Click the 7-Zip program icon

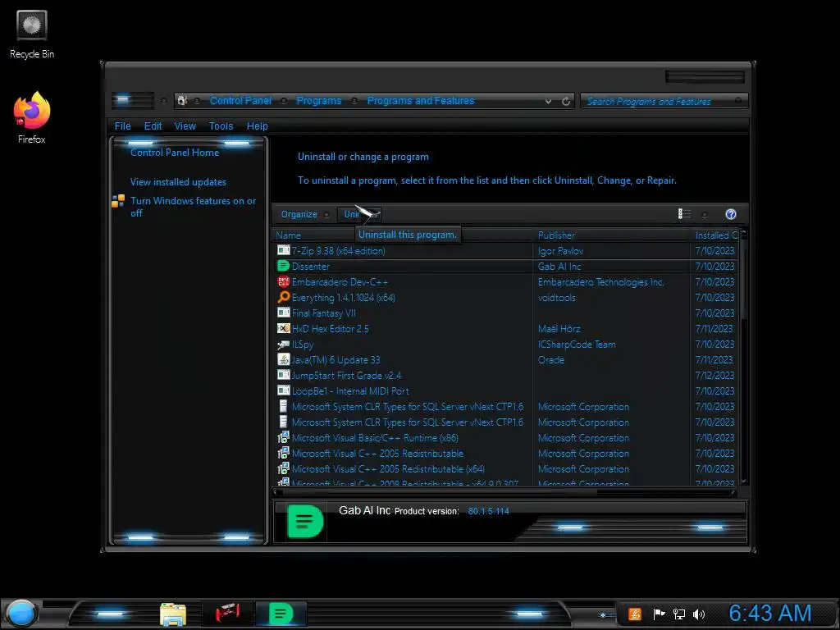click(x=283, y=250)
